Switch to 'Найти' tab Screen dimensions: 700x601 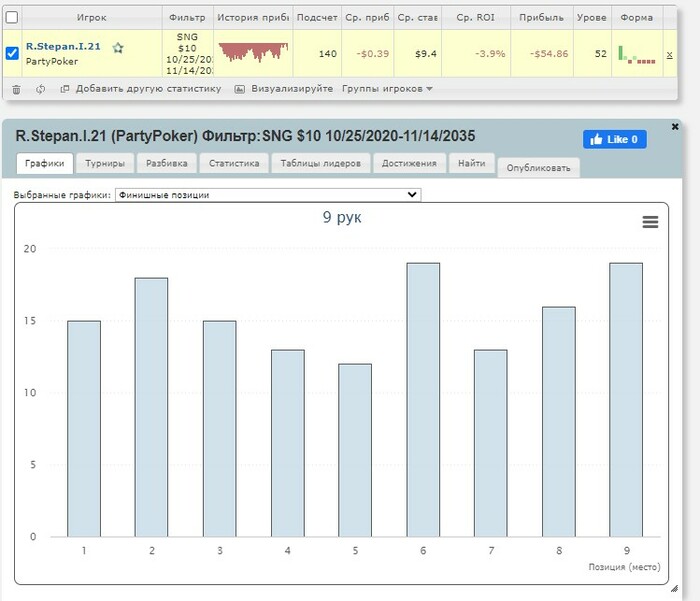(x=471, y=163)
